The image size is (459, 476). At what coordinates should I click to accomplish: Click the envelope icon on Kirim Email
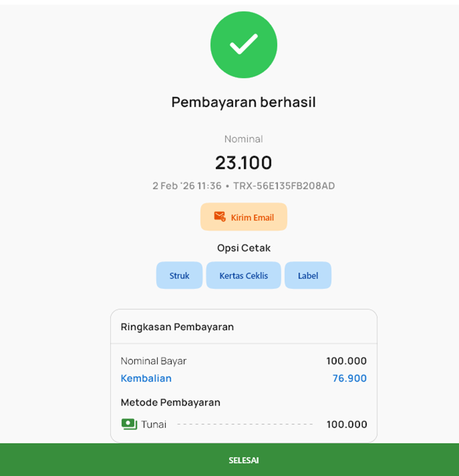pyautogui.click(x=219, y=217)
